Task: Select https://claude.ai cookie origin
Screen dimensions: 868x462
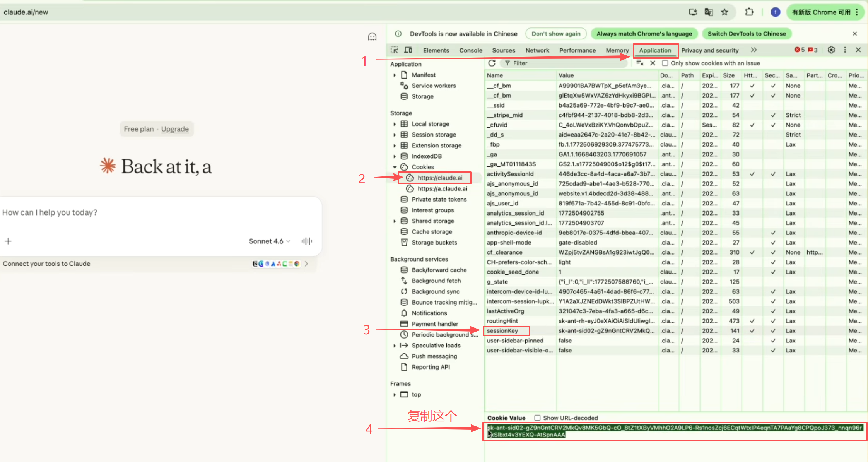Action: coord(440,178)
